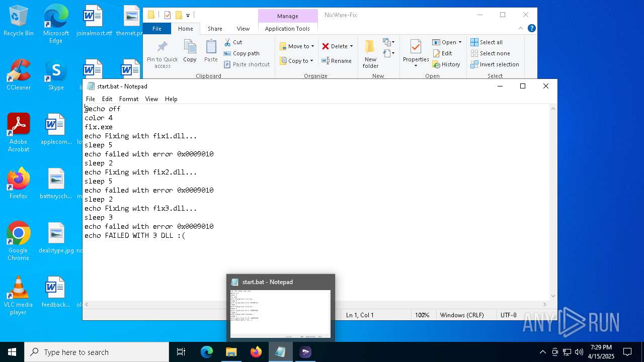Screen dimensions: 644x362
Task: Select the batterysch image desktop file
Action: (x=56, y=184)
